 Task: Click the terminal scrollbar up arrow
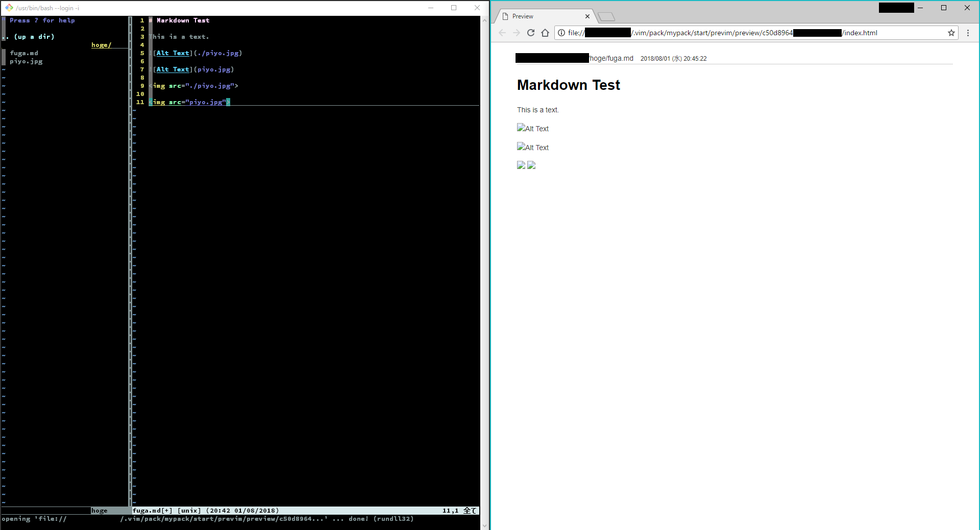[484, 20]
